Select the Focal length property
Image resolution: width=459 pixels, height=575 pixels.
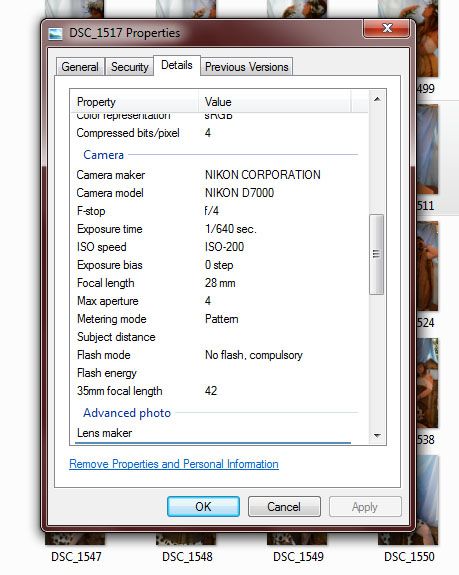[106, 283]
